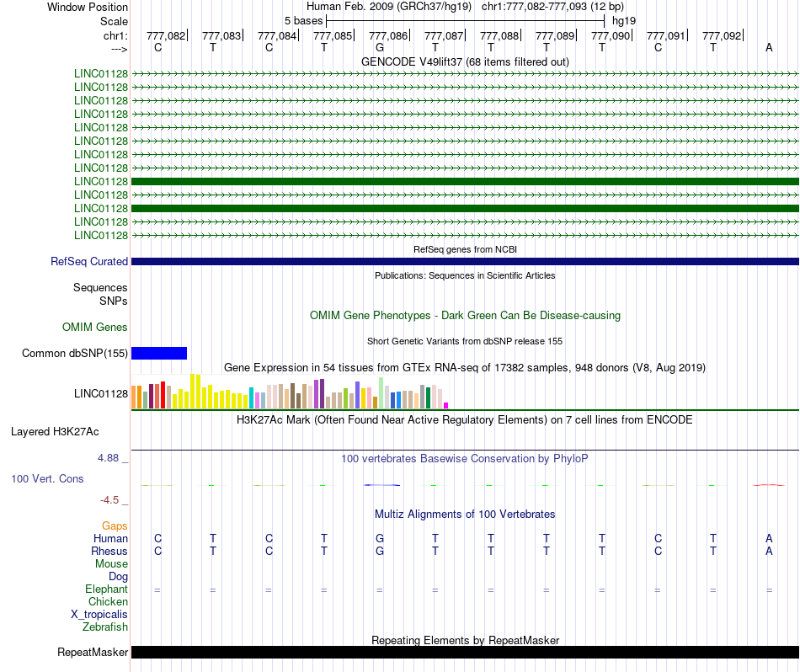Viewport: 800px width, 672px height.
Task: Click the '-4.5' PhyloP lower limit
Action: point(109,500)
